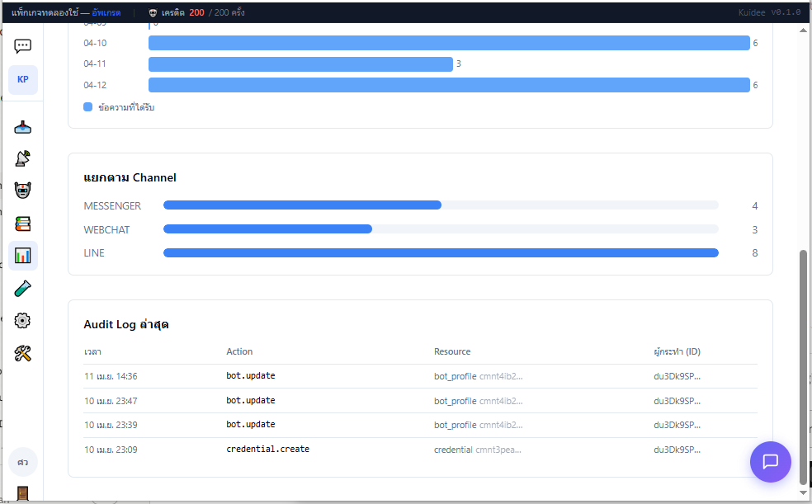Click bot.update action in 23:47 row
The height and width of the screenshot is (504, 812).
251,401
